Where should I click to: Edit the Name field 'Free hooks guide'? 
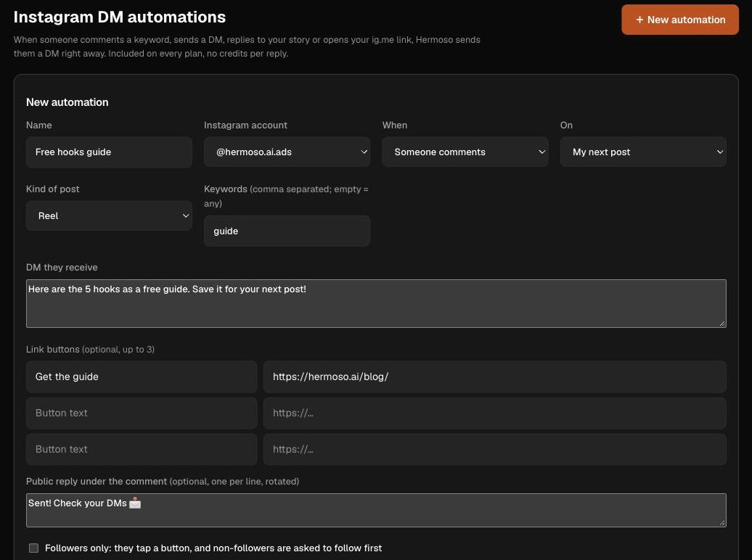coord(109,152)
